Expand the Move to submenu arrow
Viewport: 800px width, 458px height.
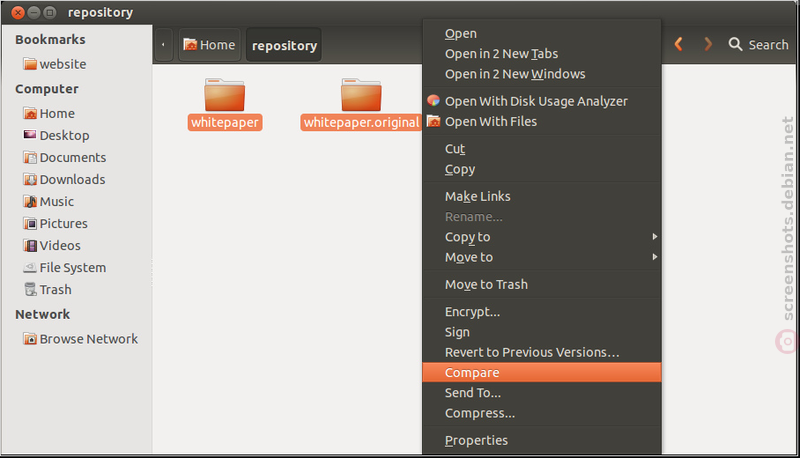(x=655, y=257)
